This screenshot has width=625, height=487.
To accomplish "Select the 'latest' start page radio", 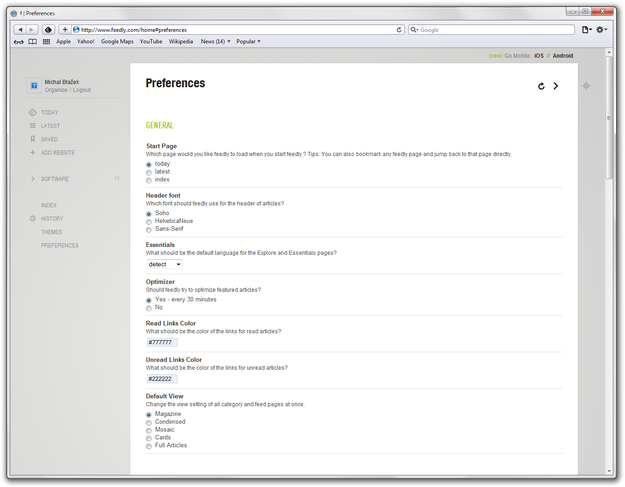I will point(149,172).
